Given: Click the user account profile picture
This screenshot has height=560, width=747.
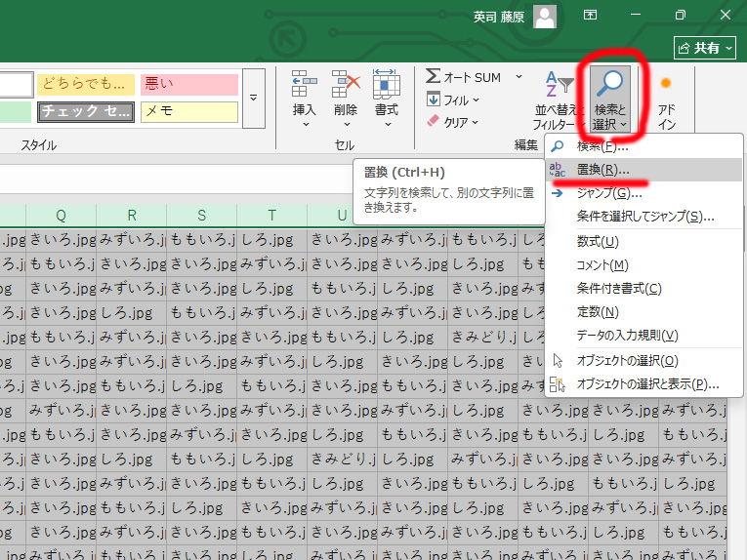Looking at the screenshot, I should click(x=544, y=16).
